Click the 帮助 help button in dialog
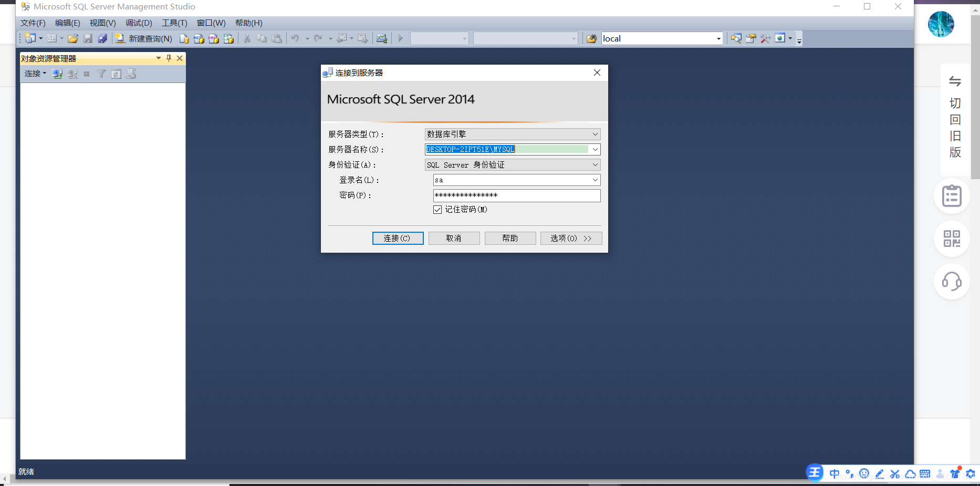This screenshot has height=486, width=980. click(x=510, y=238)
